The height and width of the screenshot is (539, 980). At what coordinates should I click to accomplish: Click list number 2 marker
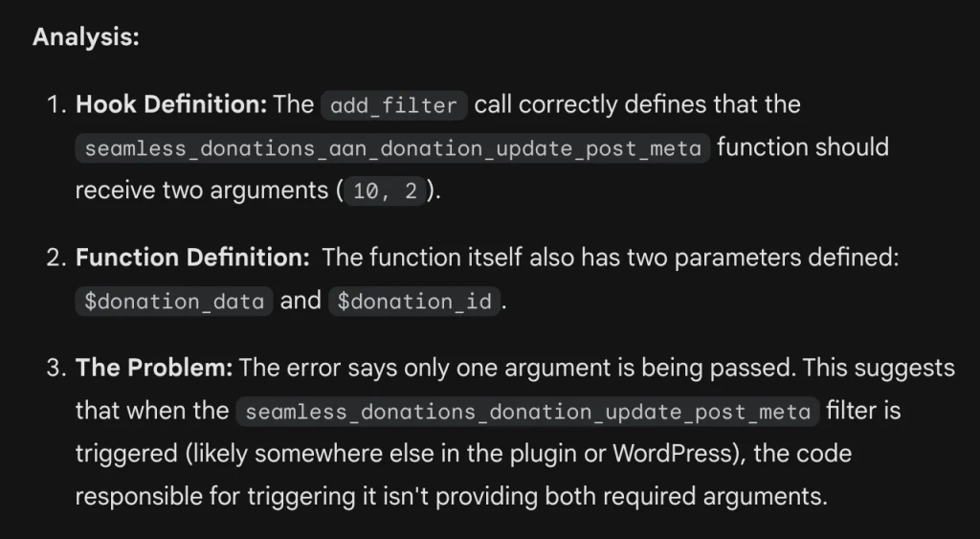tap(56, 258)
